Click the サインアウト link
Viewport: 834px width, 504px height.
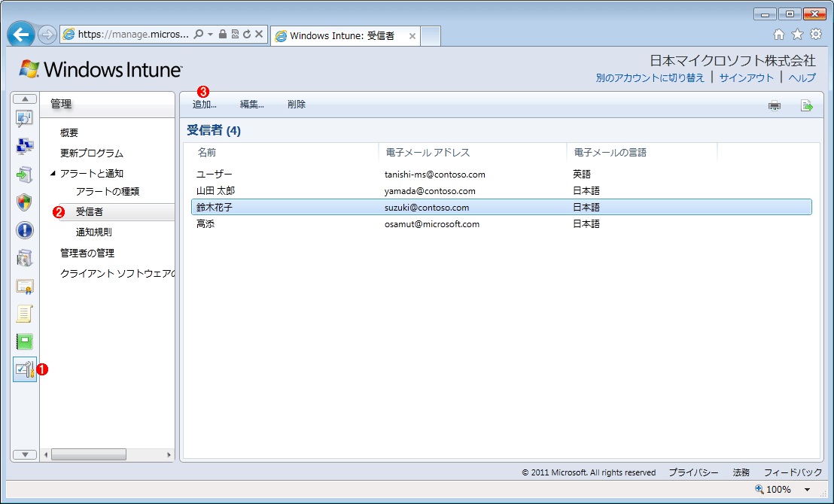(746, 77)
